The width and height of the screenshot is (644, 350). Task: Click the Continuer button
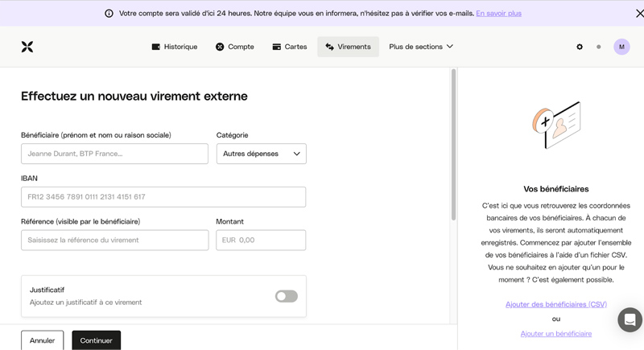(x=96, y=340)
